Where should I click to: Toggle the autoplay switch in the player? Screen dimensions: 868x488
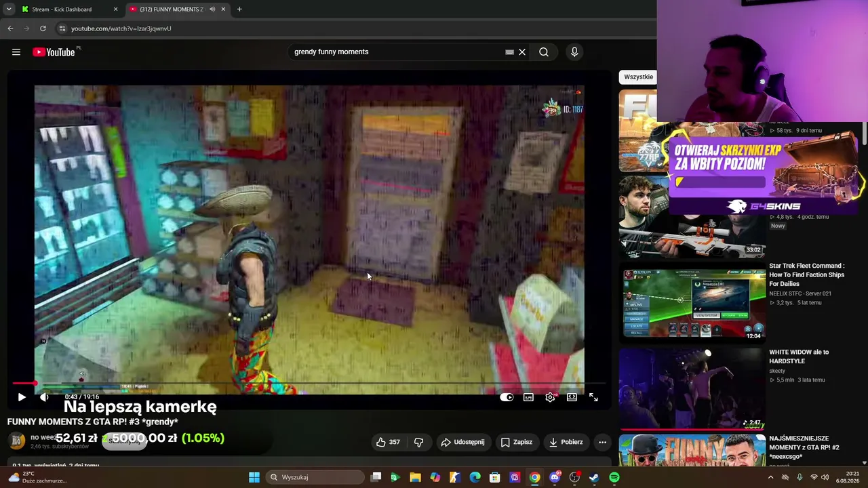tap(507, 397)
